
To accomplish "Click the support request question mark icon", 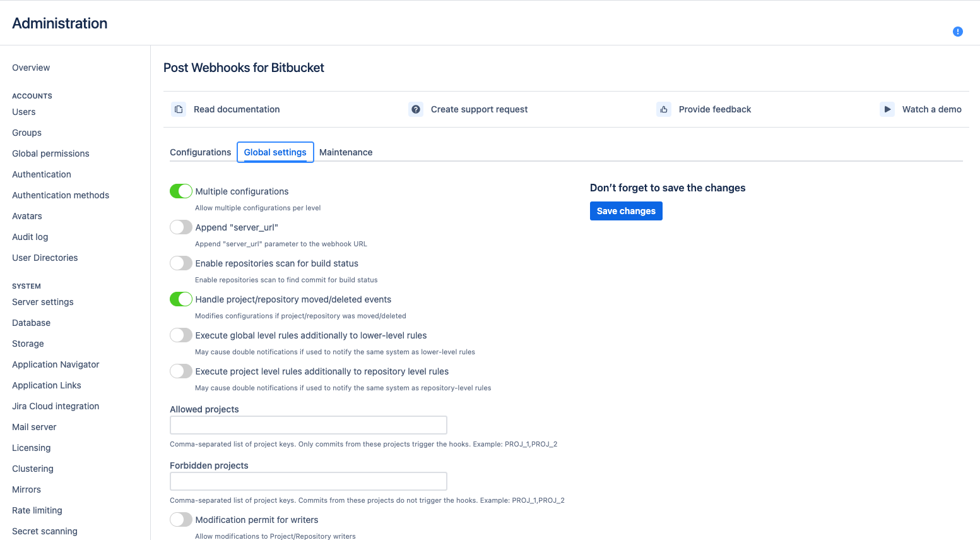I will pos(416,109).
